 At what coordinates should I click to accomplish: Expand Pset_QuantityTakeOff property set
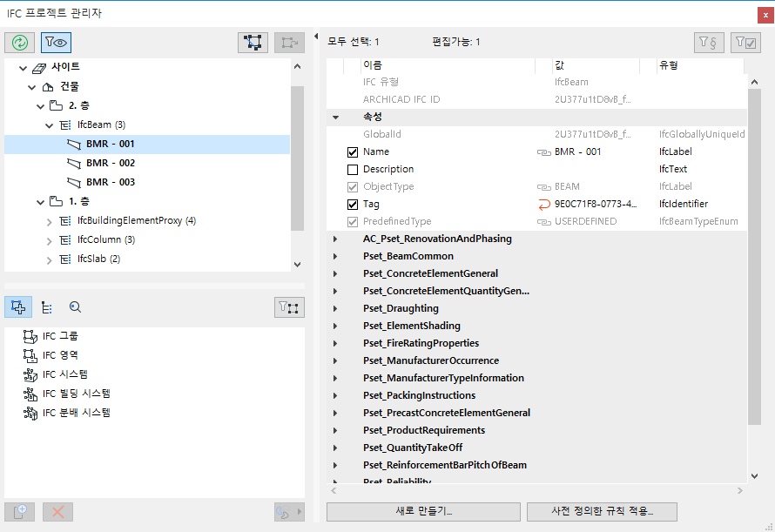click(x=335, y=448)
